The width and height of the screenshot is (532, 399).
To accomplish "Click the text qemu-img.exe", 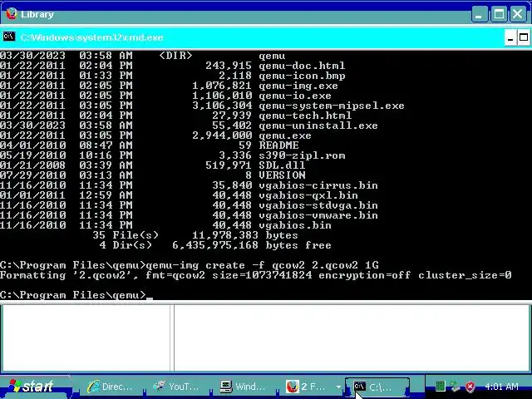I will click(x=298, y=86).
